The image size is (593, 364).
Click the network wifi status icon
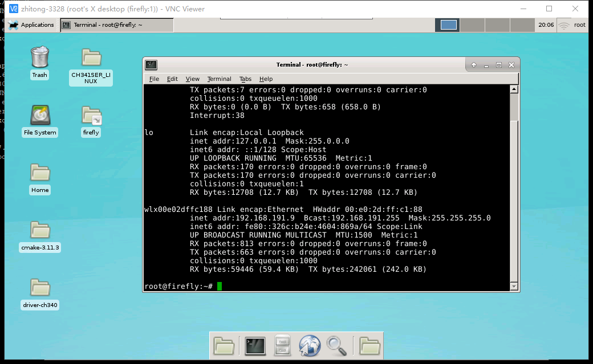click(564, 25)
